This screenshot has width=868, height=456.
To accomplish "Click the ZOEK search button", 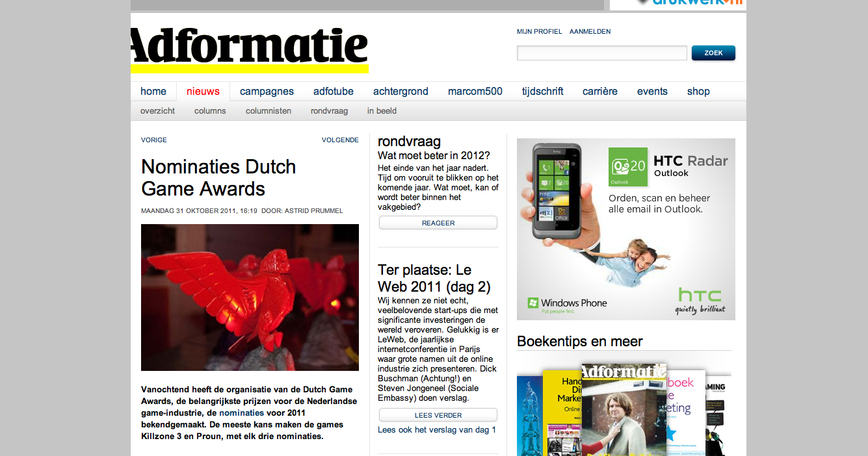I will (713, 53).
